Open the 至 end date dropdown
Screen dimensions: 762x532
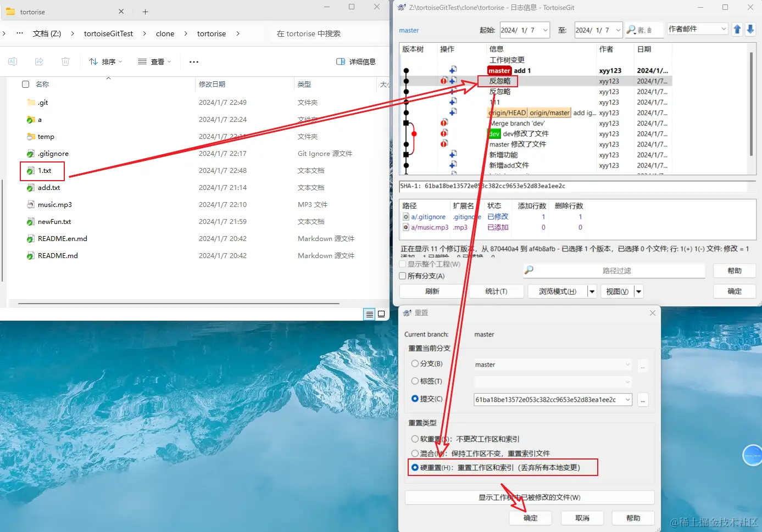[x=618, y=30]
